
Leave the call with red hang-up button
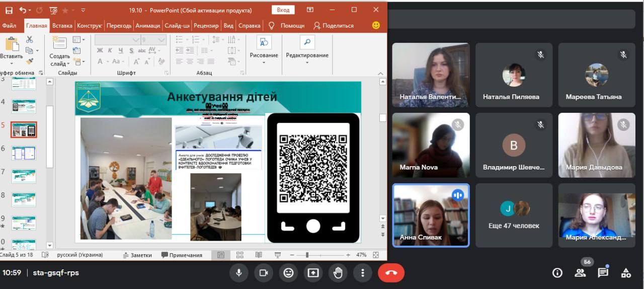point(391,273)
